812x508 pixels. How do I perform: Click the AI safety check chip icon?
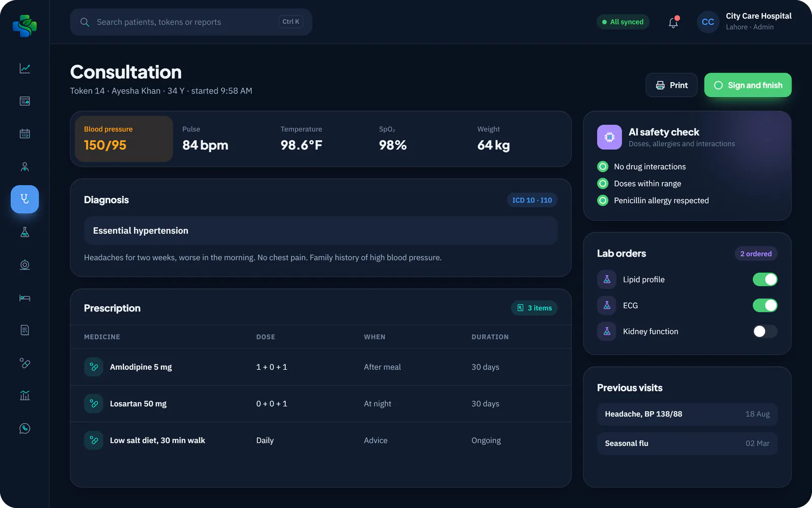point(610,137)
